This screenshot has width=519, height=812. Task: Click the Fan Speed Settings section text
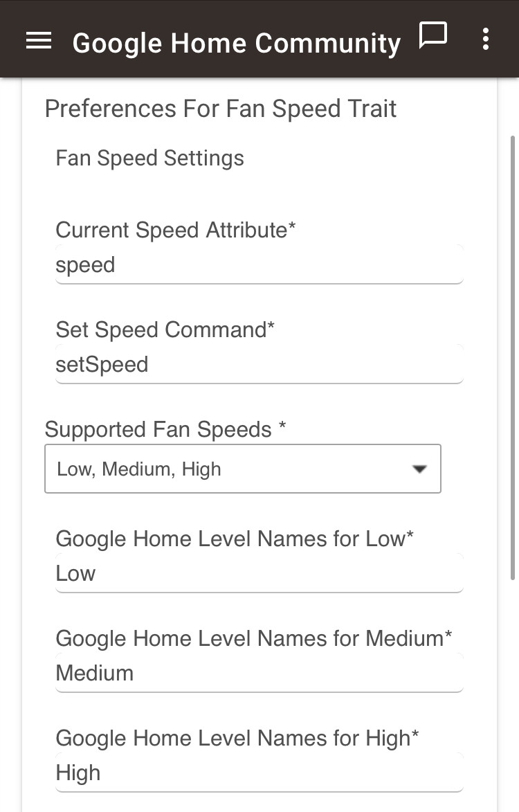point(149,158)
